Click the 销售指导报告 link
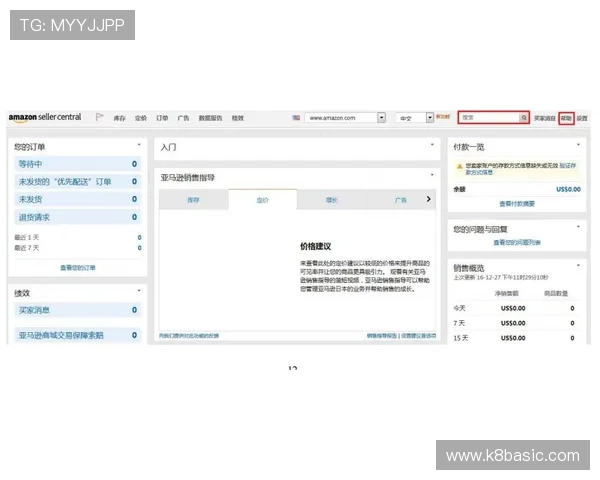Screen dimensions: 600x480 click(x=382, y=336)
